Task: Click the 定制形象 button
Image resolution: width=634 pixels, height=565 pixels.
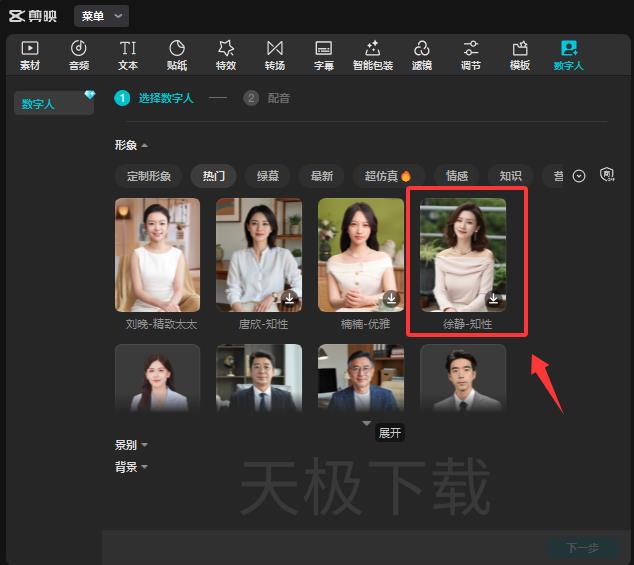Action: (x=149, y=176)
